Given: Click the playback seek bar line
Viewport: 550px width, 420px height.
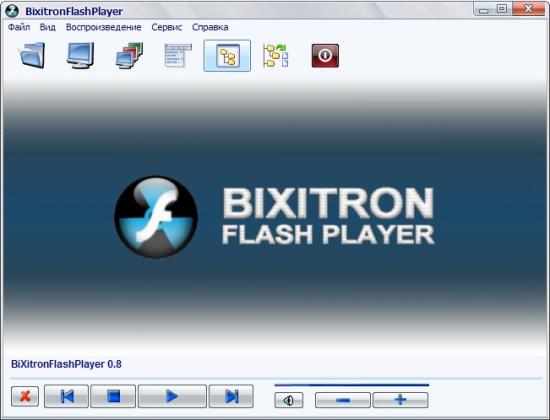Looking at the screenshot, I should click(276, 379).
